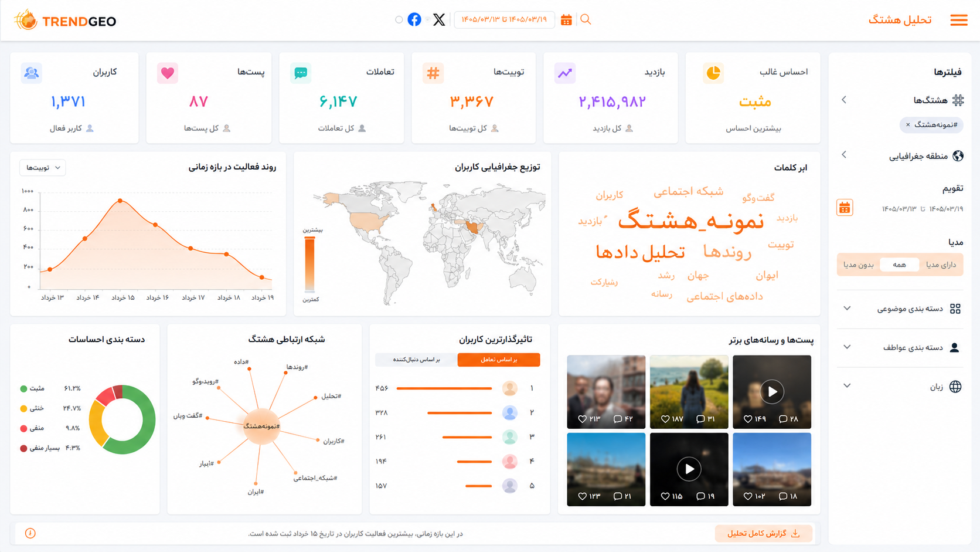Toggle خنثی legend in sentiment chart
Viewport: 980px width, 552px height.
32,408
